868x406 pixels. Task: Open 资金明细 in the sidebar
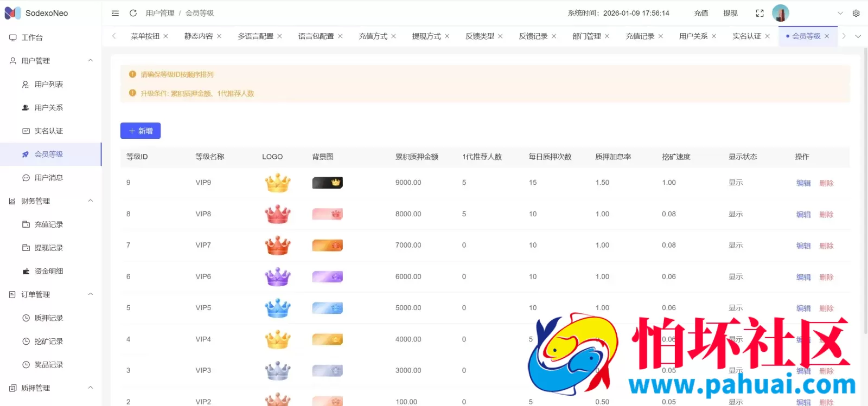(50, 271)
